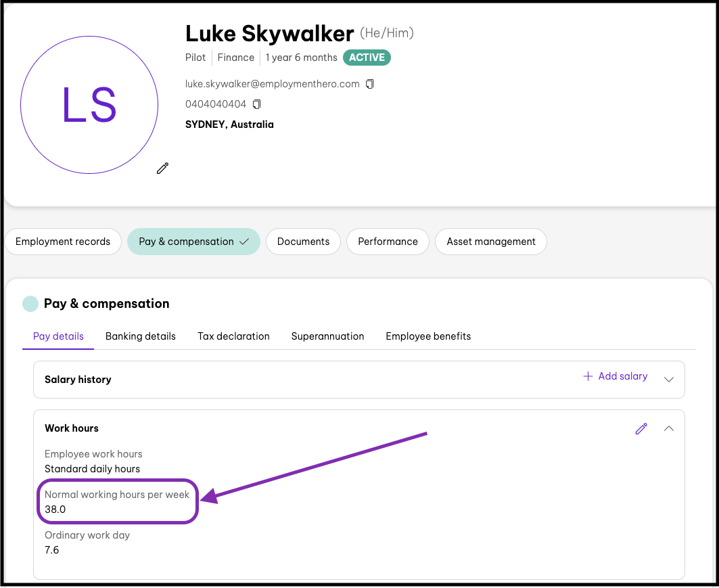View the Superannuation tab
The image size is (719, 588).
click(327, 336)
